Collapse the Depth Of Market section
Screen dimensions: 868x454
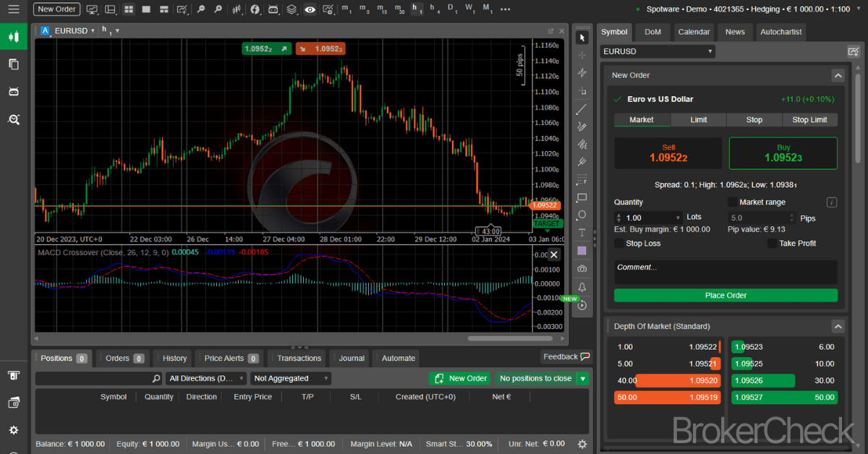click(838, 326)
